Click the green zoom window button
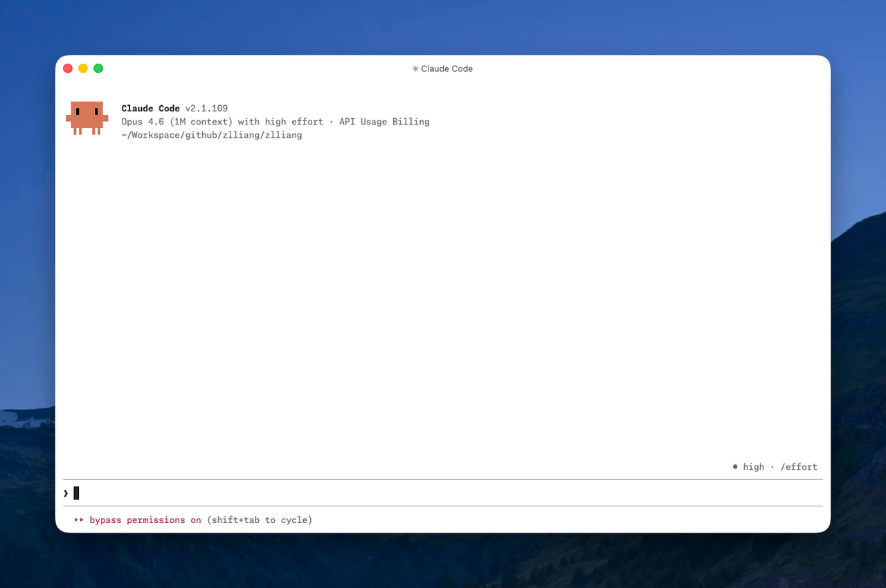Image resolution: width=886 pixels, height=588 pixels. point(98,68)
